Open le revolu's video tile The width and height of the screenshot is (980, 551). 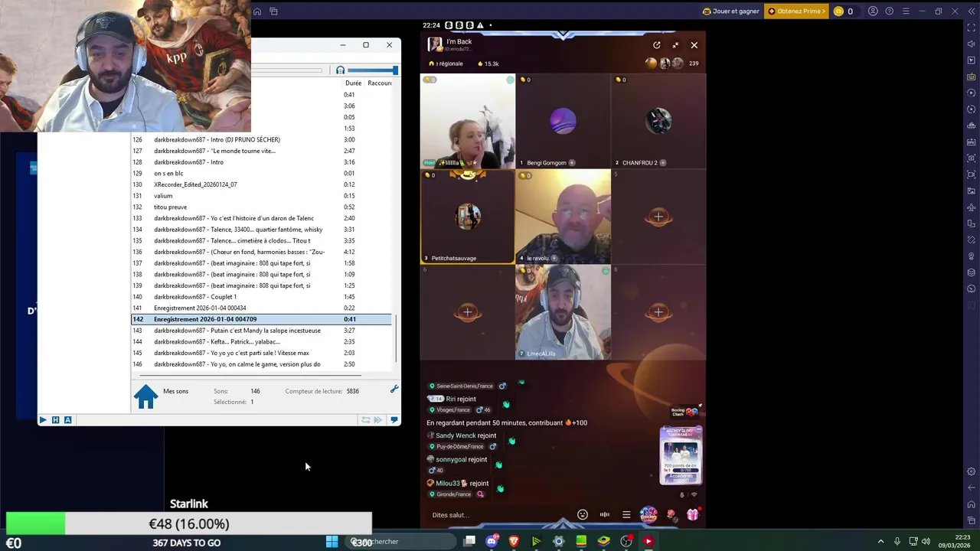tap(563, 217)
